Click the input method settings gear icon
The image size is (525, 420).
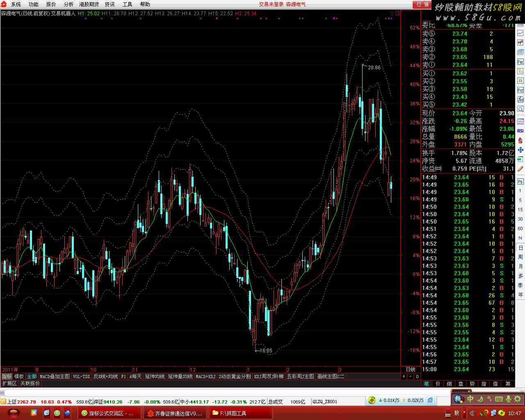pyautogui.click(x=518, y=398)
